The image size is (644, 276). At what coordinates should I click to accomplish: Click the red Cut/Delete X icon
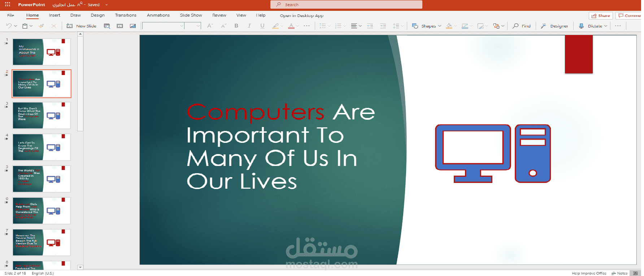tap(54, 26)
